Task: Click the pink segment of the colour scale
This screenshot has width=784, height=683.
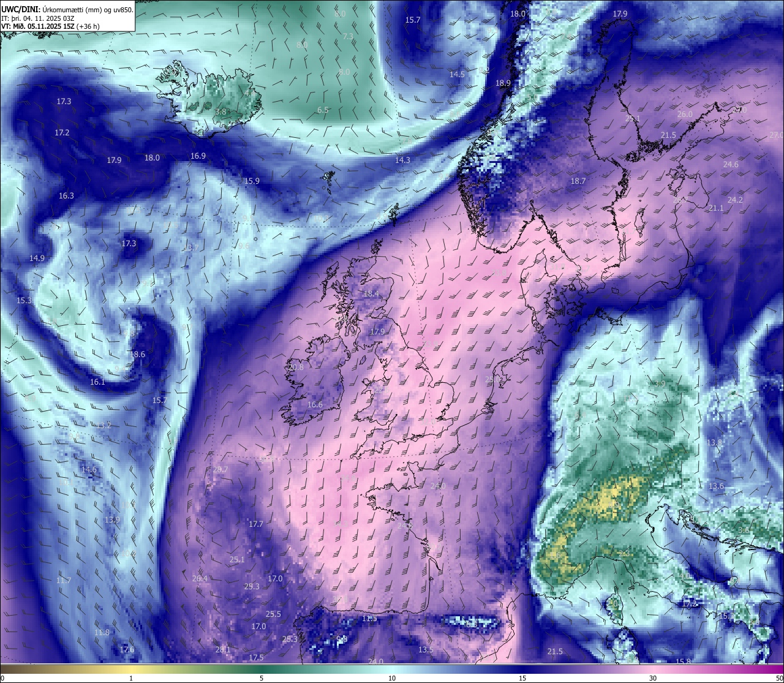Action: [653, 669]
